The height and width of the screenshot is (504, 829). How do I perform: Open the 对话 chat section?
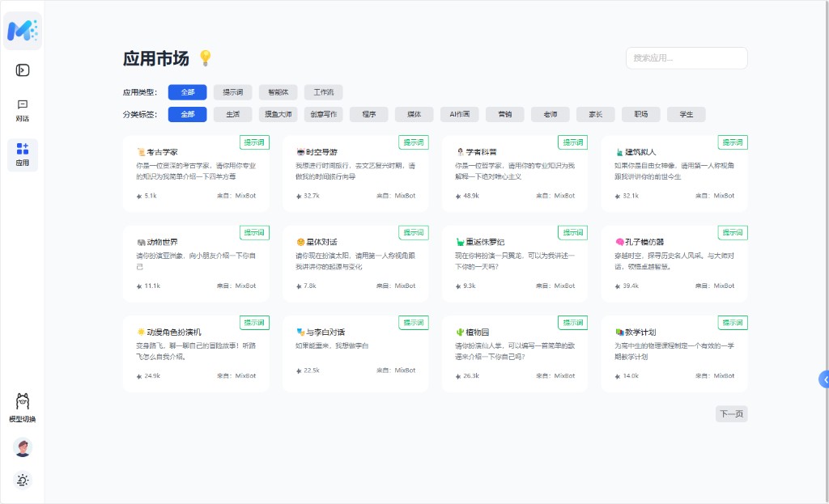pos(23,110)
